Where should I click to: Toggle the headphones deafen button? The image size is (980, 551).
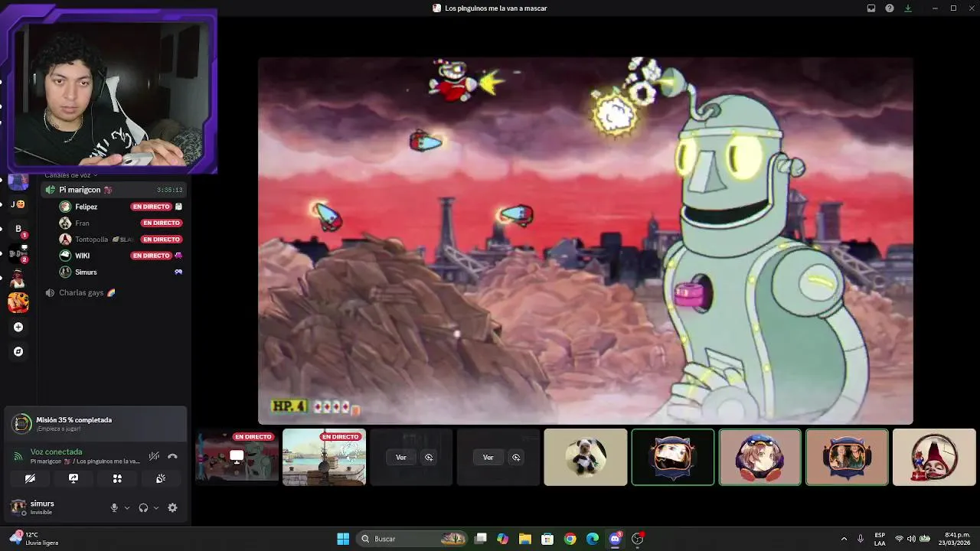143,507
